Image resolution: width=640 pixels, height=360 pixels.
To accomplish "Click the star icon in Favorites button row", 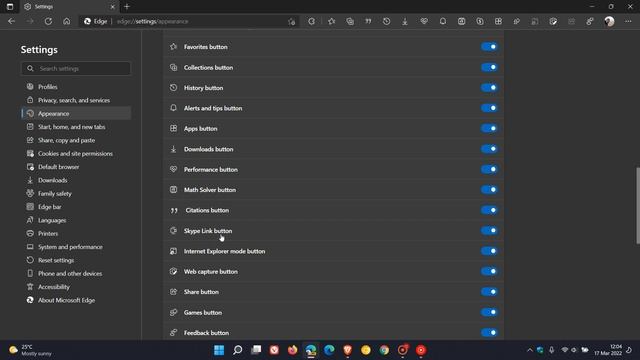I will pos(173,47).
